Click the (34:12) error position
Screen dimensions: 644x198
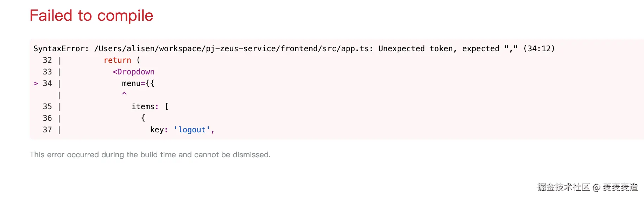click(539, 49)
